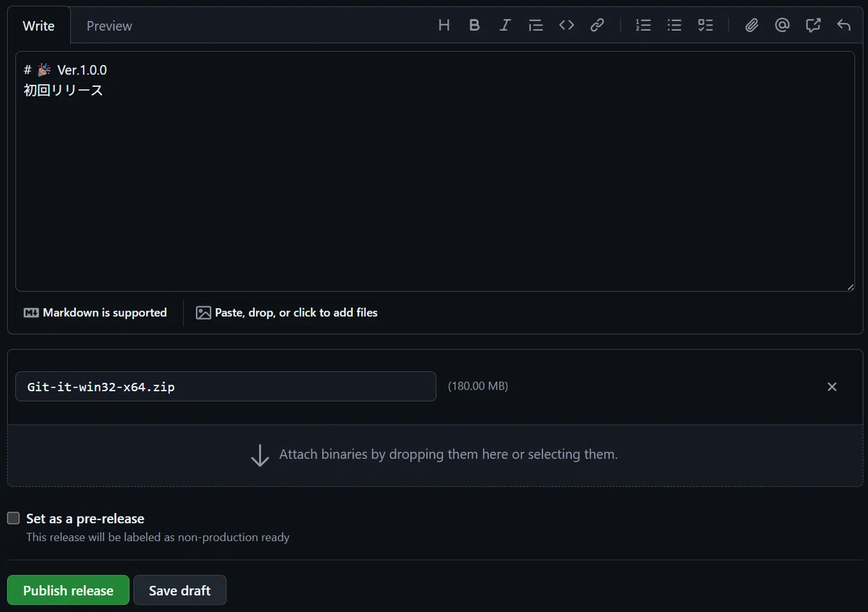Click the Publish release button
868x612 pixels.
click(x=68, y=590)
